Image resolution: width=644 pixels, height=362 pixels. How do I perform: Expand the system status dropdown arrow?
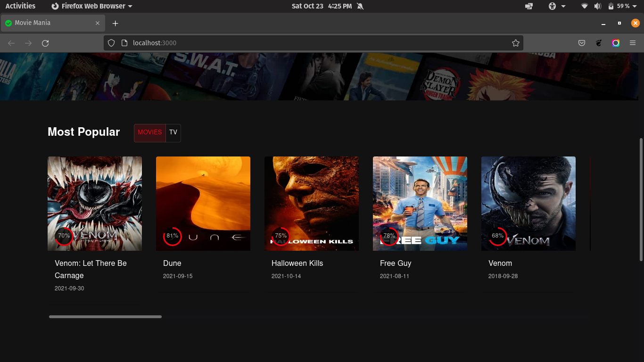tap(635, 6)
